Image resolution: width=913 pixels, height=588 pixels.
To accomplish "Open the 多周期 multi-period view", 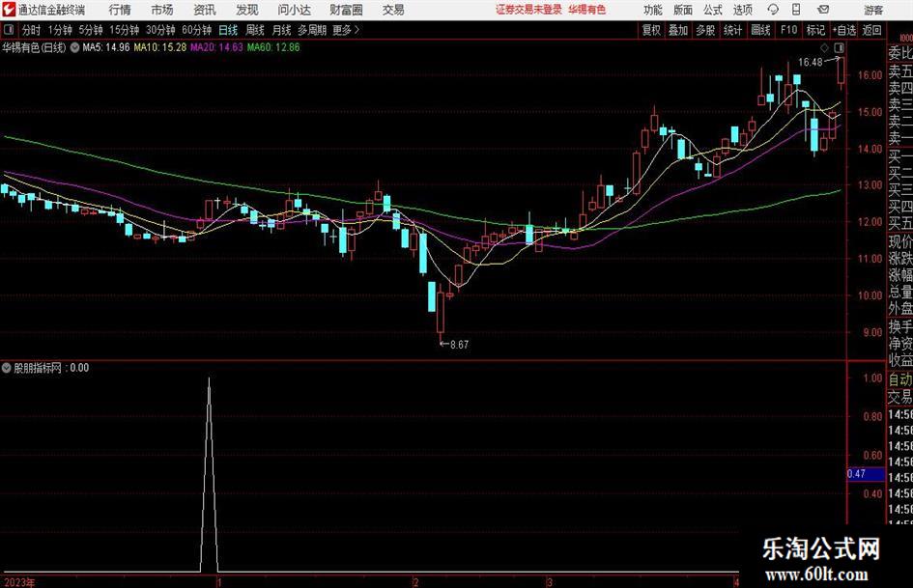I will click(x=312, y=30).
